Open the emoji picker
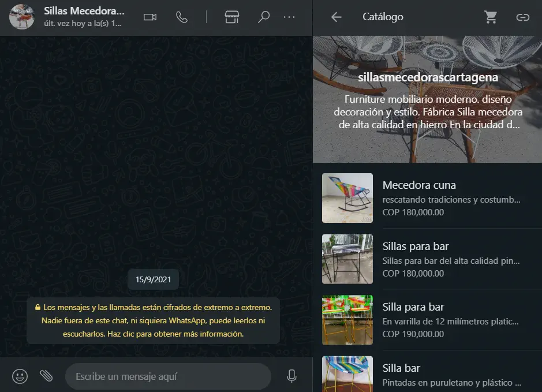Image resolution: width=542 pixels, height=392 pixels. 20,376
